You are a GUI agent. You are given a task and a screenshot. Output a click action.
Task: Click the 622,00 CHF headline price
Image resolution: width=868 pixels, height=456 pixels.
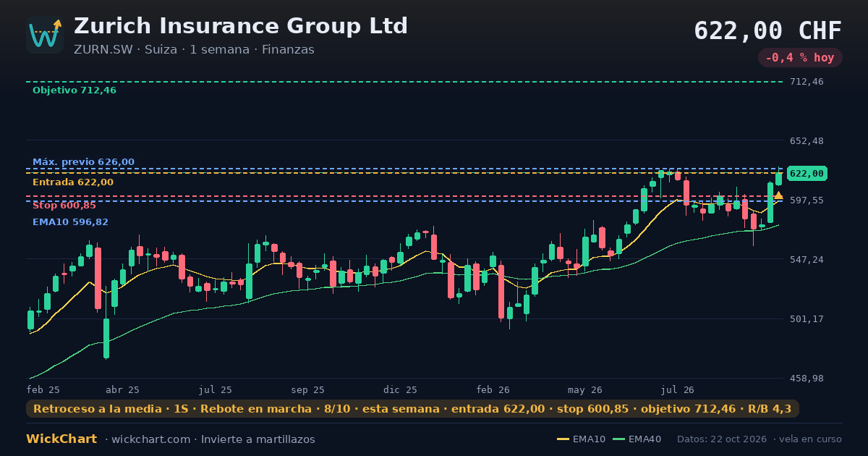pyautogui.click(x=768, y=31)
